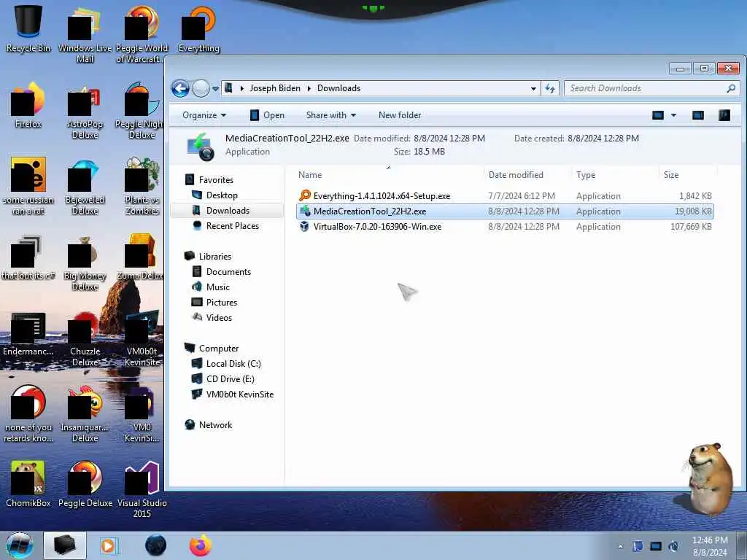Click Favorites in navigation pane
This screenshot has height=560, width=747.
pyautogui.click(x=209, y=180)
